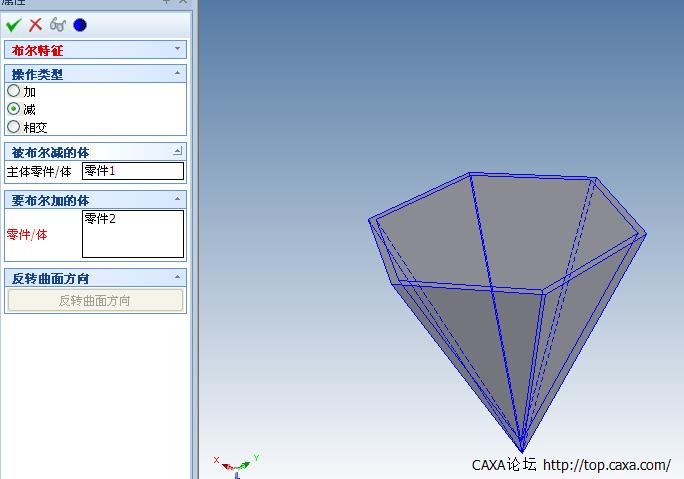
Task: Collapse the 被布尔减的体 section
Action: point(178,151)
